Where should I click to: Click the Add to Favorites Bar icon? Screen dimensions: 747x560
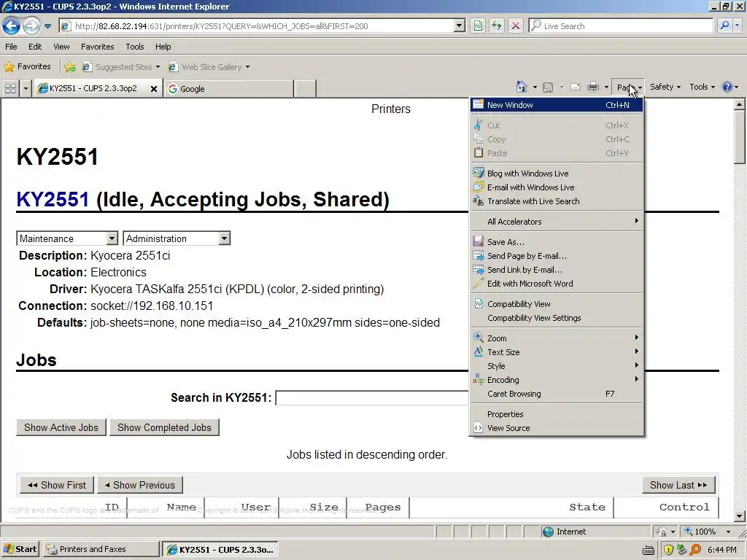coord(70,67)
